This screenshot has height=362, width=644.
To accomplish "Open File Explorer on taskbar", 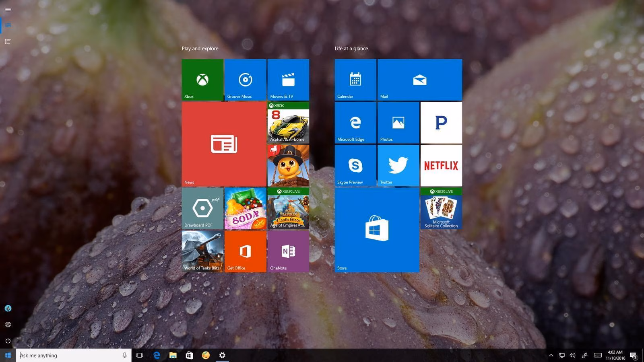I will click(173, 355).
